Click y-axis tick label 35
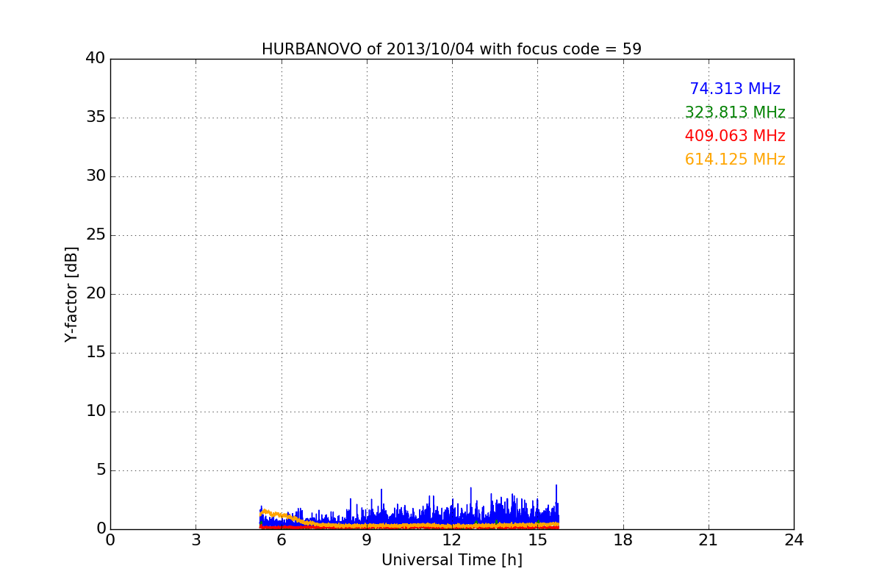 click(x=96, y=118)
